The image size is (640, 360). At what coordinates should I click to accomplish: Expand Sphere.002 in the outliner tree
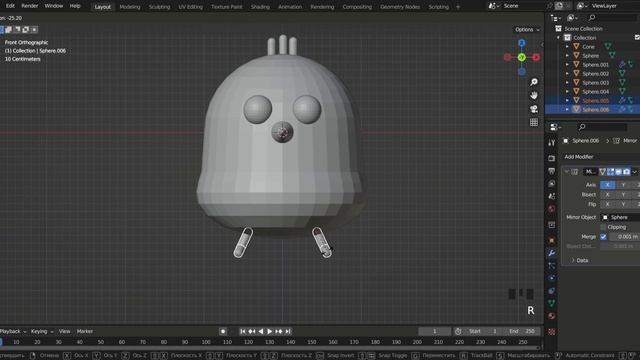[567, 73]
